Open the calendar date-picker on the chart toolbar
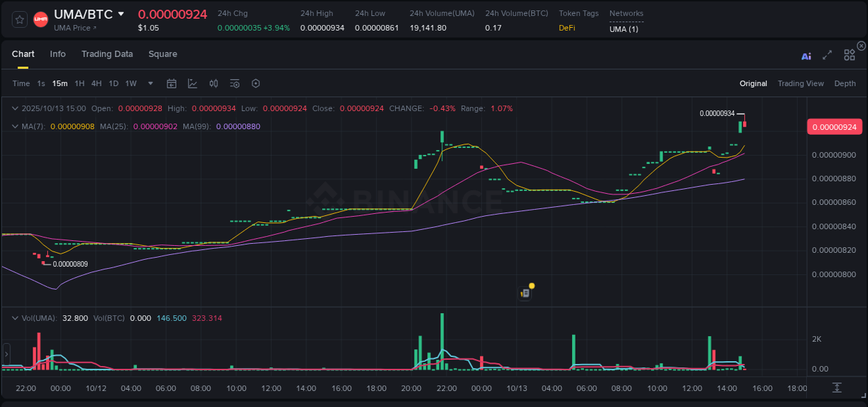Image resolution: width=868 pixels, height=407 pixels. point(172,83)
